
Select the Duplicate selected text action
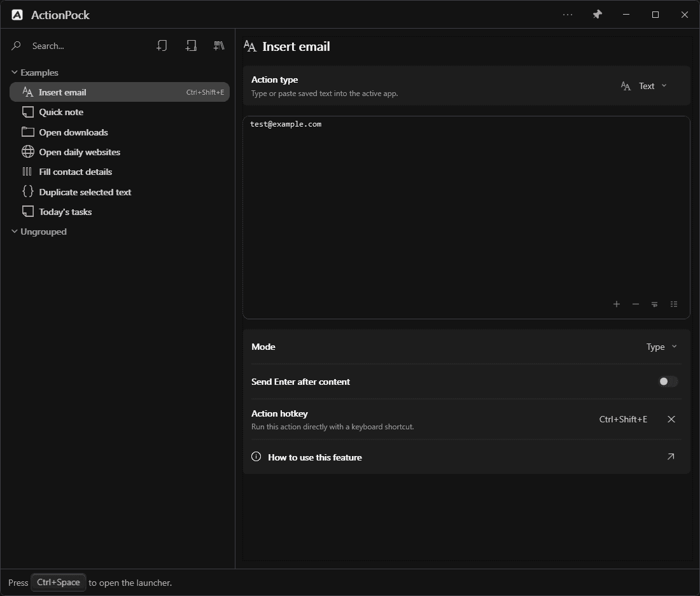click(120, 192)
